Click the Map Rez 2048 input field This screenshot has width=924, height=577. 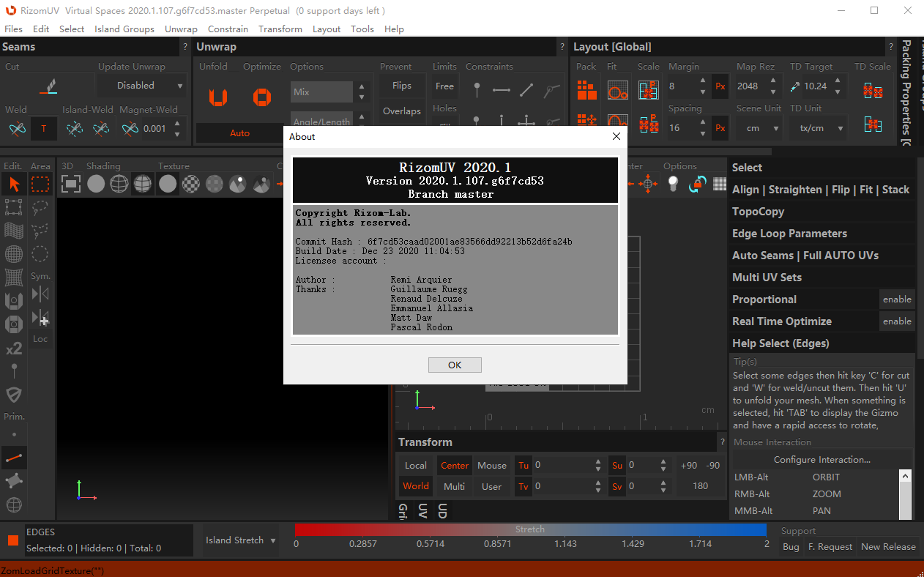[753, 86]
